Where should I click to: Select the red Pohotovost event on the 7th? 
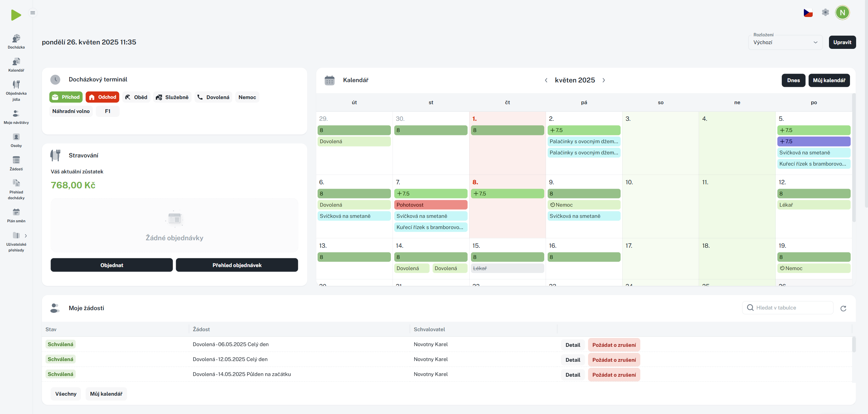tap(431, 205)
